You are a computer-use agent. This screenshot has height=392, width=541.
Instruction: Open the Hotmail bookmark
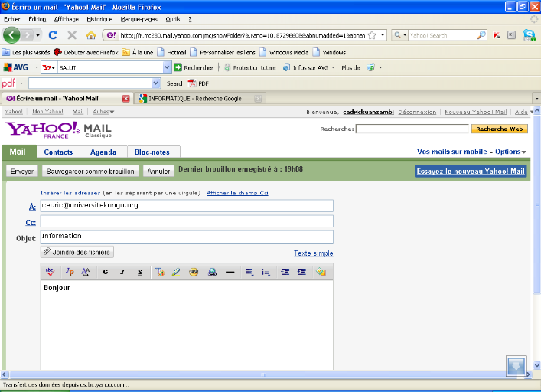172,53
